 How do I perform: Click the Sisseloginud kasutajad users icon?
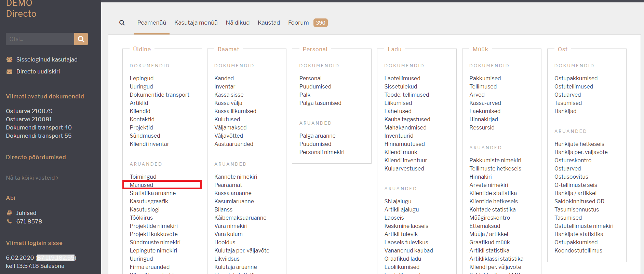(x=10, y=59)
